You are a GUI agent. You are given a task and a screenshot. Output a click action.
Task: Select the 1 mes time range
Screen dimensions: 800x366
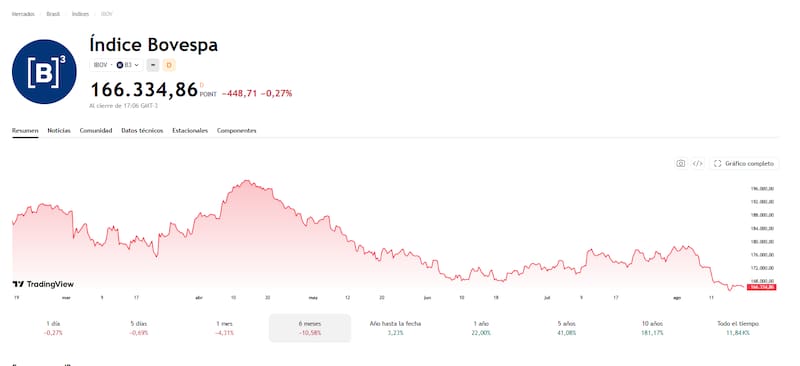[224, 328]
